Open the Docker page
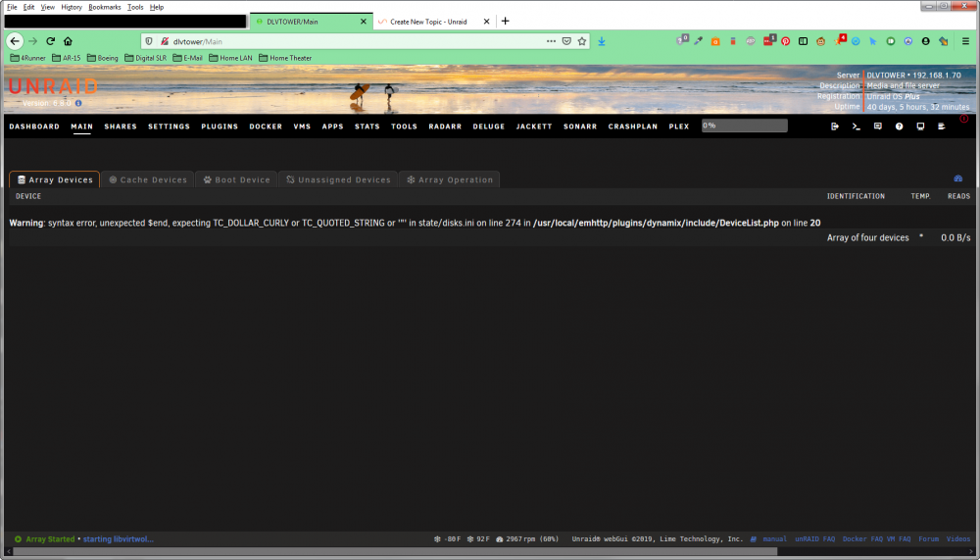 266,127
